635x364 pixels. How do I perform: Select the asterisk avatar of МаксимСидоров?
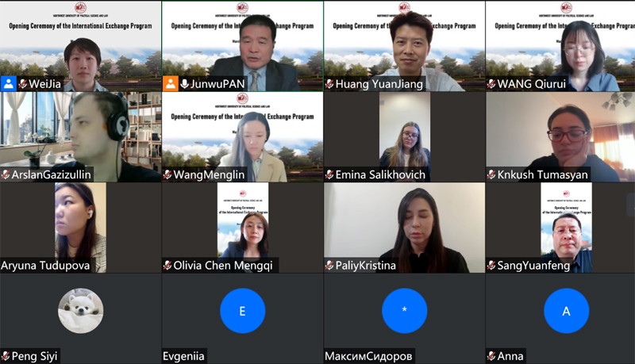(405, 311)
